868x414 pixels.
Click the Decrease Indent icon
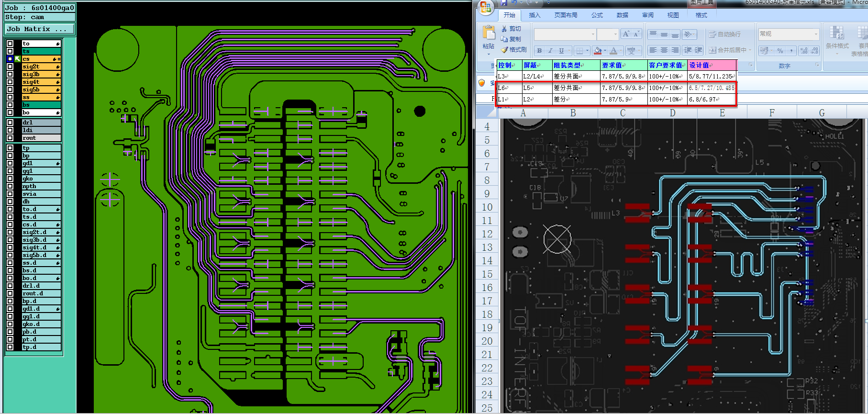click(688, 50)
